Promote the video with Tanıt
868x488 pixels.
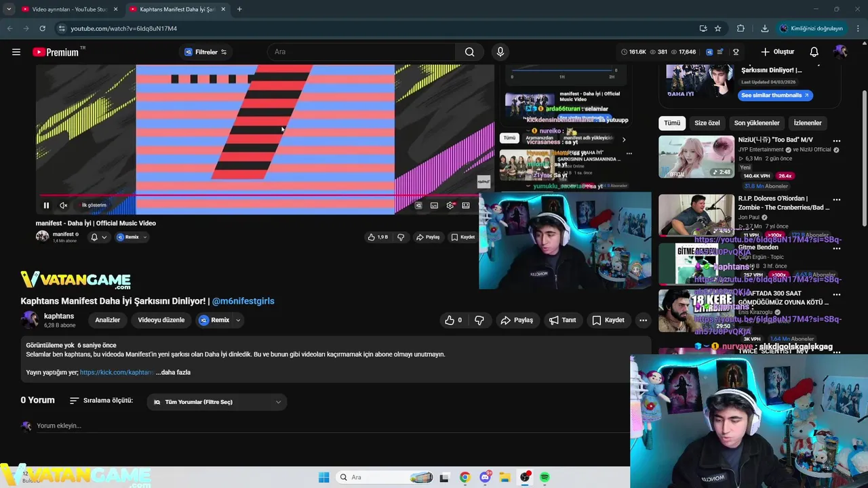pos(562,320)
